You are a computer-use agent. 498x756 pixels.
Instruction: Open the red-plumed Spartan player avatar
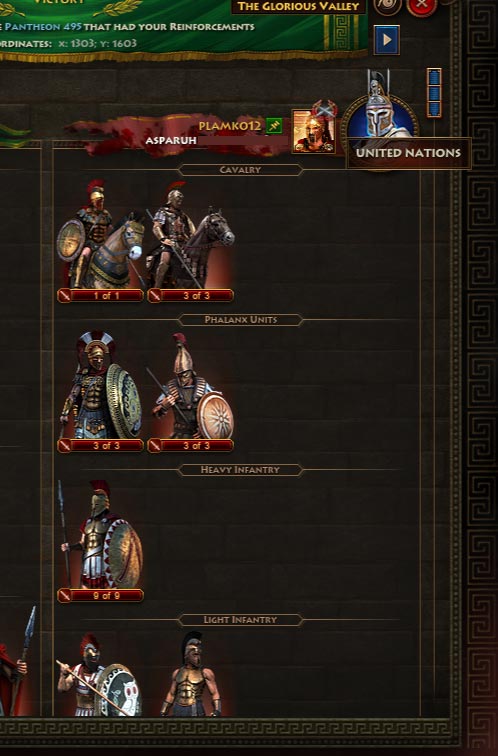pos(314,131)
